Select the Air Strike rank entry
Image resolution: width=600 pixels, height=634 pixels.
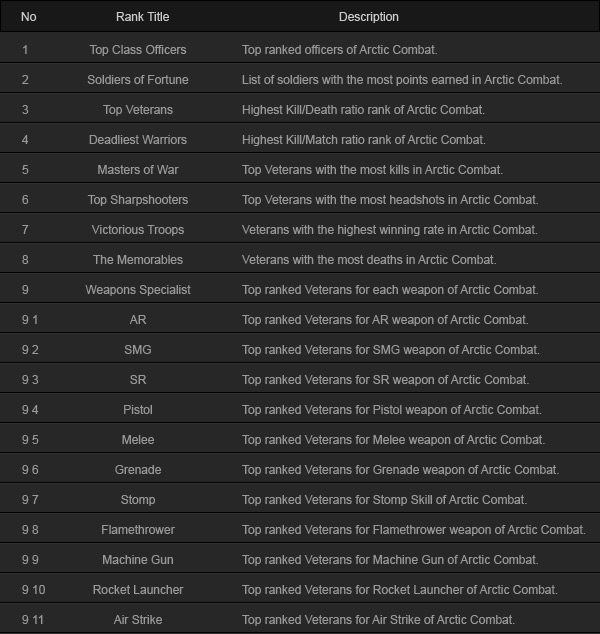tap(138, 619)
